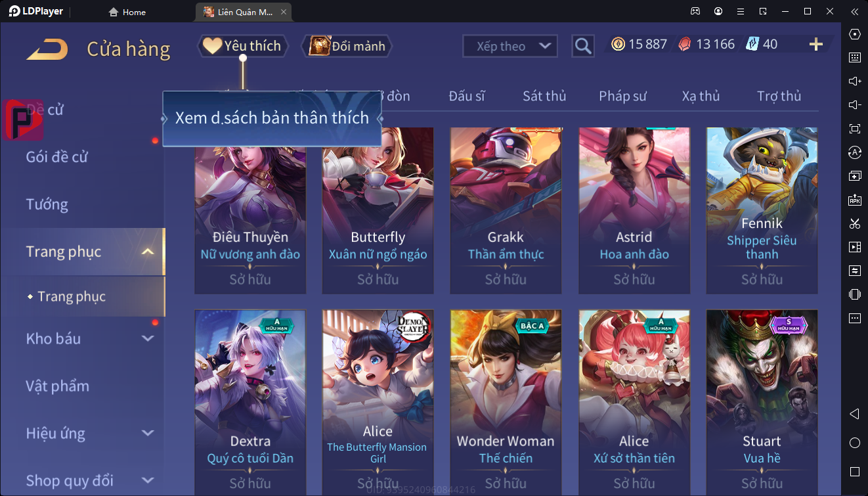Click the LDPlayer scissors screenshot icon
The image size is (868, 496).
click(x=854, y=223)
